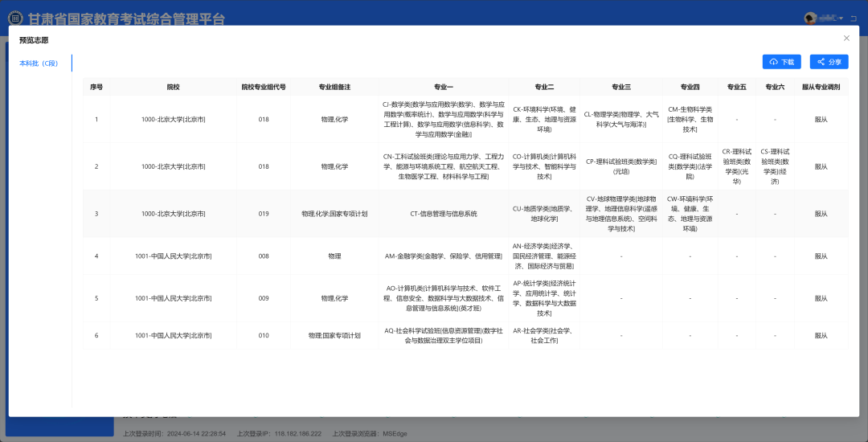
Task: Click the CK-环境科学 major cell
Action: [544, 119]
